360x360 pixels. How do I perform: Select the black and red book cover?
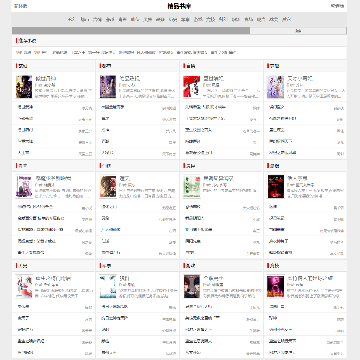click(276, 187)
